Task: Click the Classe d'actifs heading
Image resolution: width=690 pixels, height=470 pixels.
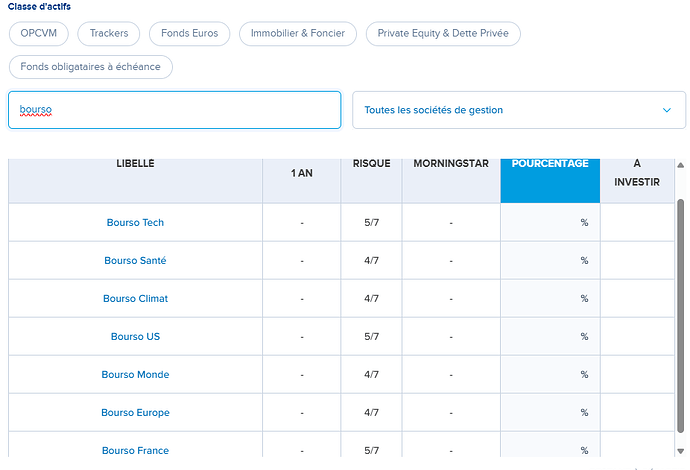Action: coord(39,7)
